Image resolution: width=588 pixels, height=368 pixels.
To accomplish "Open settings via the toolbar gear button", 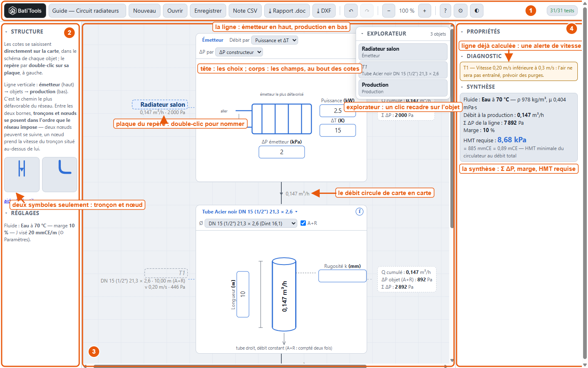I will [x=461, y=11].
